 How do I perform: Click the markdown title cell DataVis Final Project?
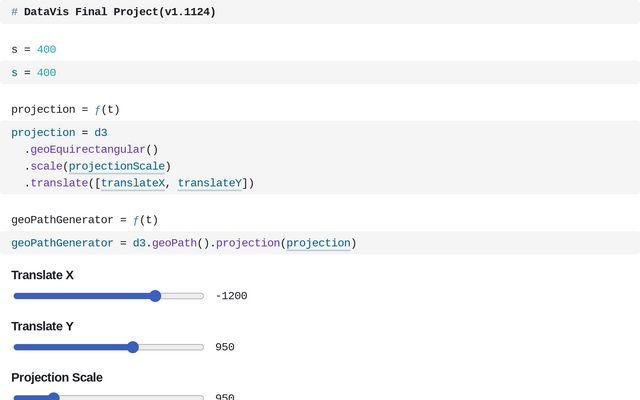coord(119,12)
